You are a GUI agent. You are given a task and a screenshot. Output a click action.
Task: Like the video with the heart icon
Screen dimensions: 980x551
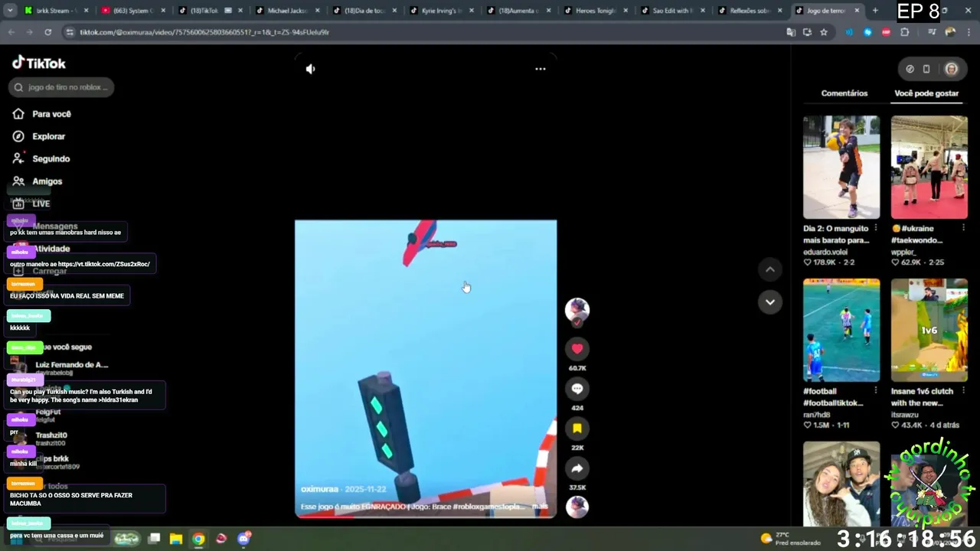point(577,349)
